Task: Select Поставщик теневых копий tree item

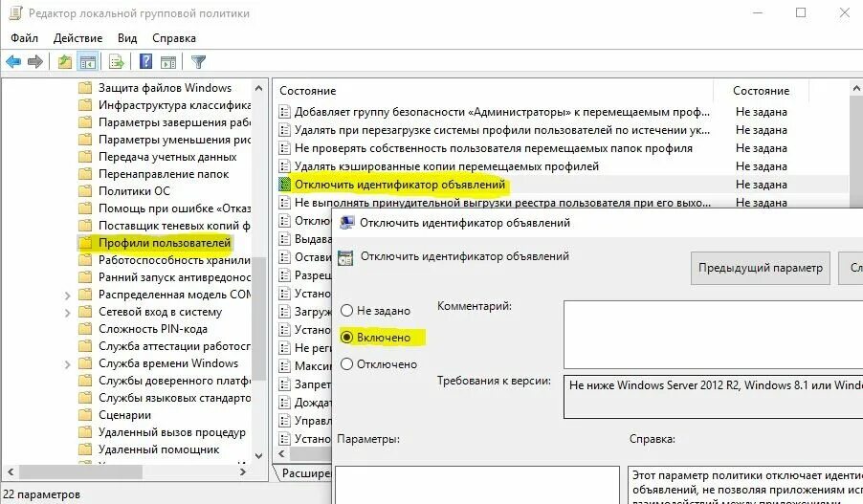Action: click(x=174, y=226)
